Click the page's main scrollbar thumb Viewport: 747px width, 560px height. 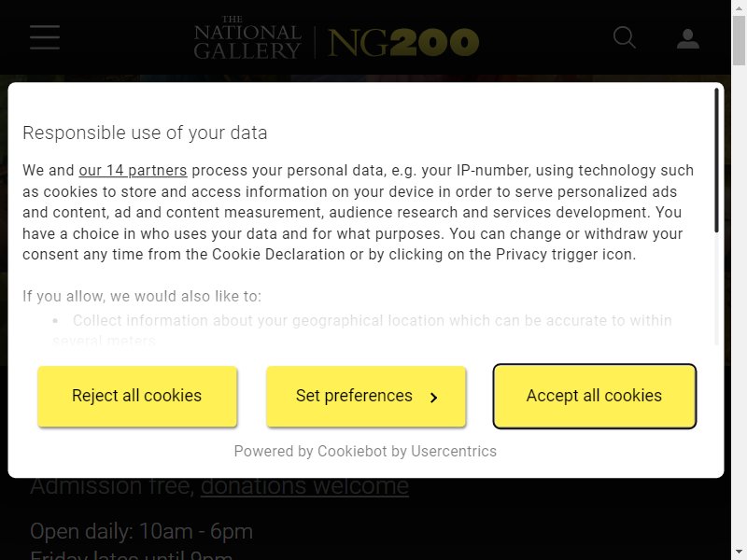(739, 40)
